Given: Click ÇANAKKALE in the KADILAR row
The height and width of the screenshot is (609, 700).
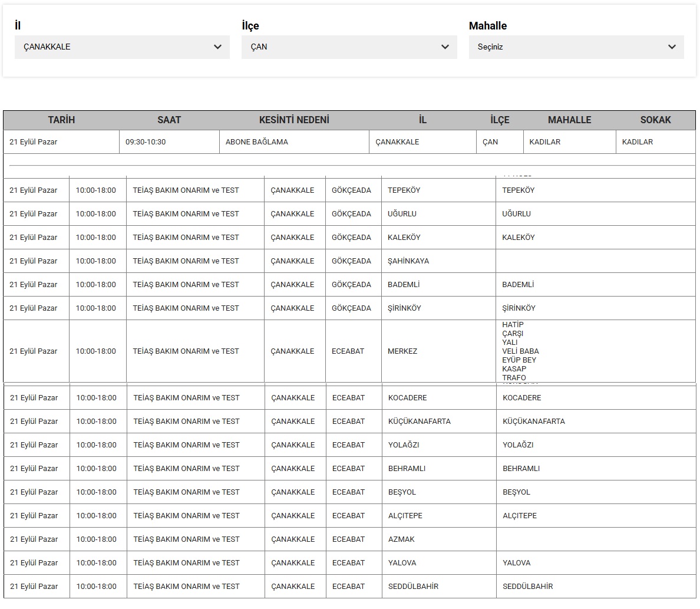Looking at the screenshot, I should pos(397,142).
